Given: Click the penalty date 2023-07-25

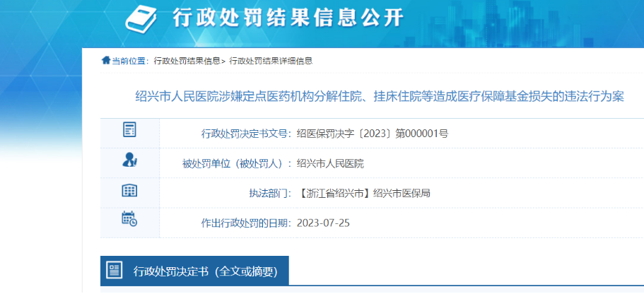Looking at the screenshot, I should click(323, 223).
